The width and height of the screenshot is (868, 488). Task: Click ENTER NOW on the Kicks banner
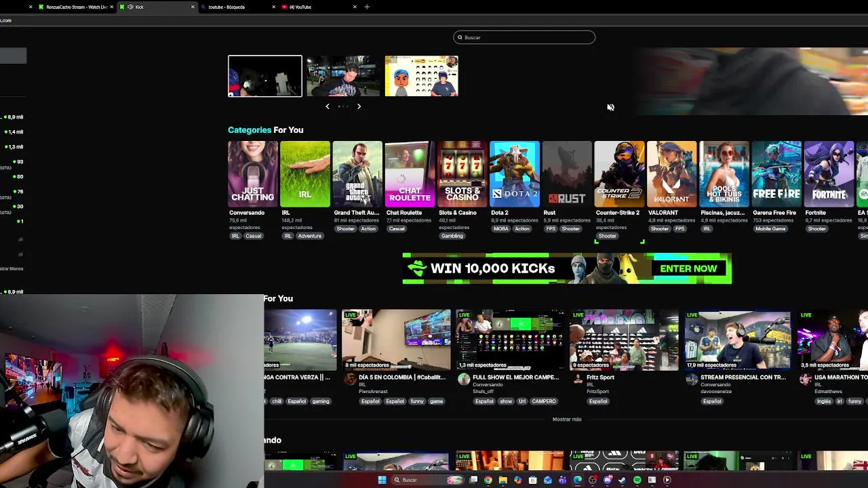point(688,268)
